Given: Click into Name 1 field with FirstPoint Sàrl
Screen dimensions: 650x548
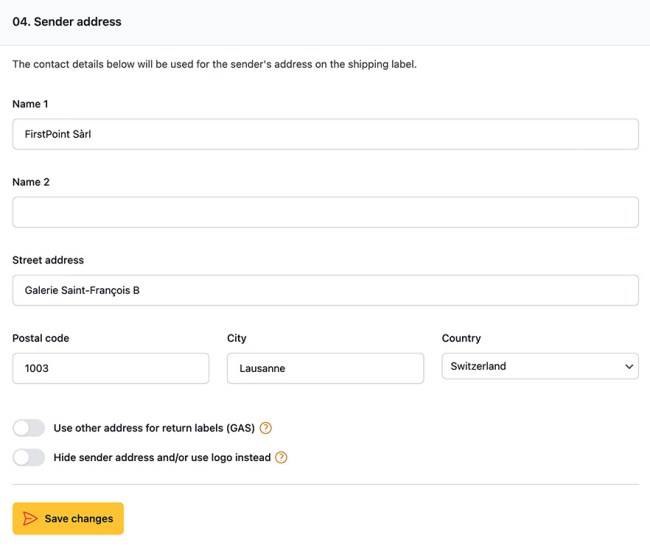Looking at the screenshot, I should pos(325,134).
